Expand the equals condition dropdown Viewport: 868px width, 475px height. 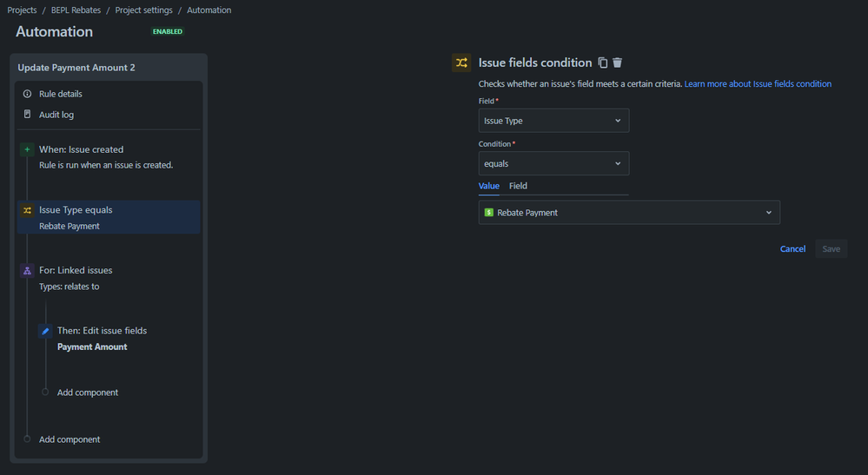tap(553, 163)
